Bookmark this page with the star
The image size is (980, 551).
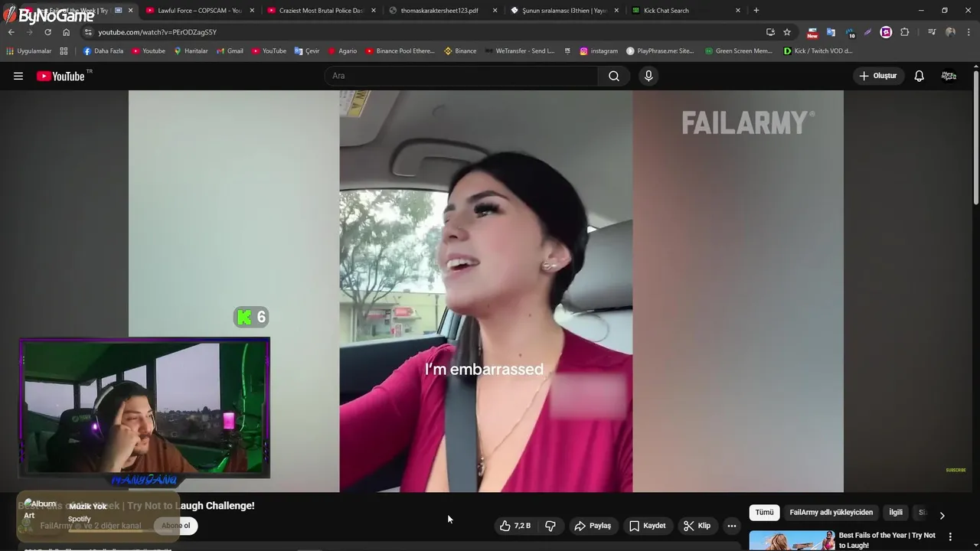(x=787, y=32)
